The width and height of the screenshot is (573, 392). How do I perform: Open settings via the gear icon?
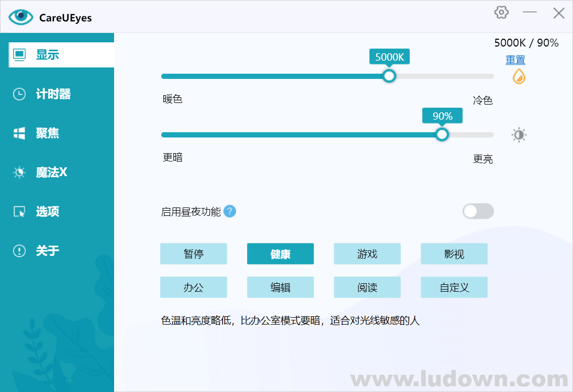click(x=501, y=13)
